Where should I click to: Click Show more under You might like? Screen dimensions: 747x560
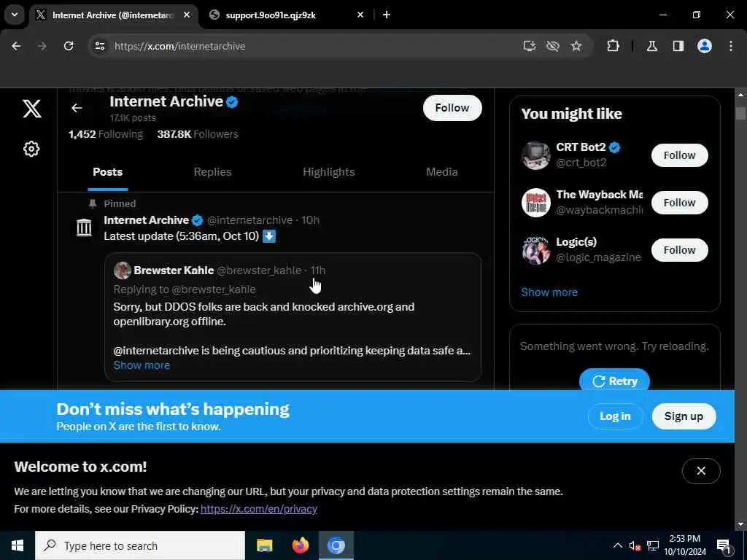click(x=549, y=292)
